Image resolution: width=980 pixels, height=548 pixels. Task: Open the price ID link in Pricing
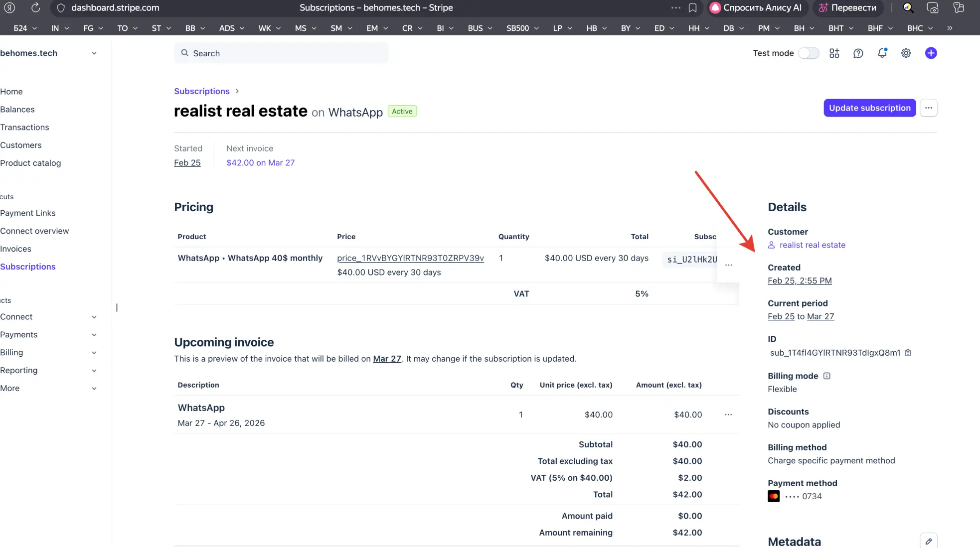tap(410, 258)
